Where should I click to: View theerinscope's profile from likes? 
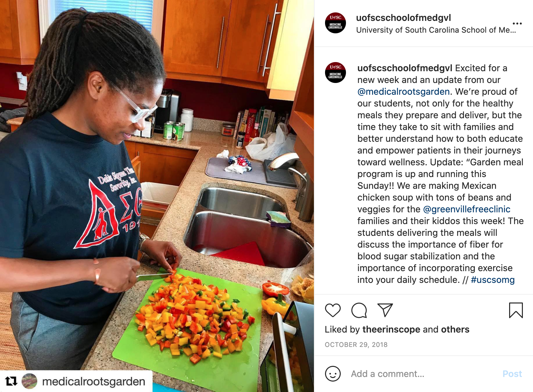click(391, 330)
